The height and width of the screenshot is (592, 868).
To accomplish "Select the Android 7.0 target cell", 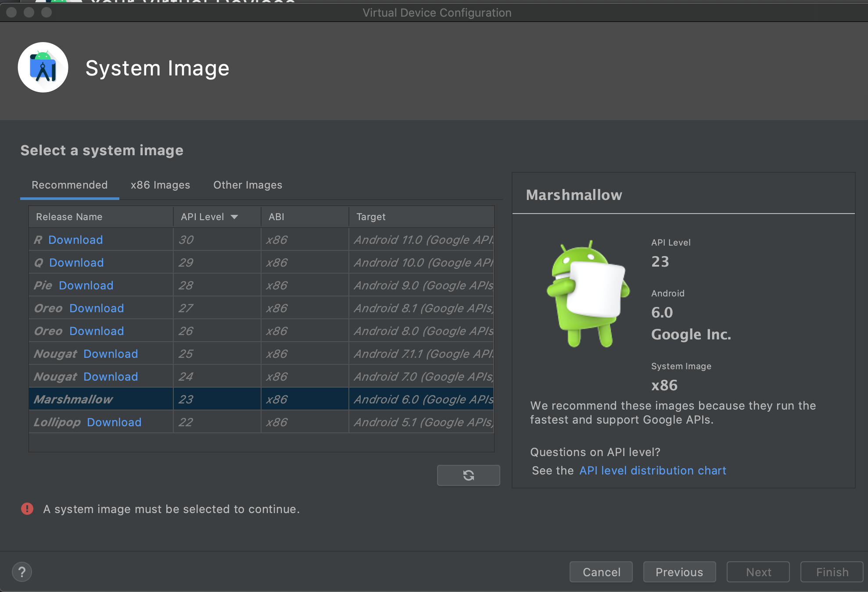I will point(422,377).
